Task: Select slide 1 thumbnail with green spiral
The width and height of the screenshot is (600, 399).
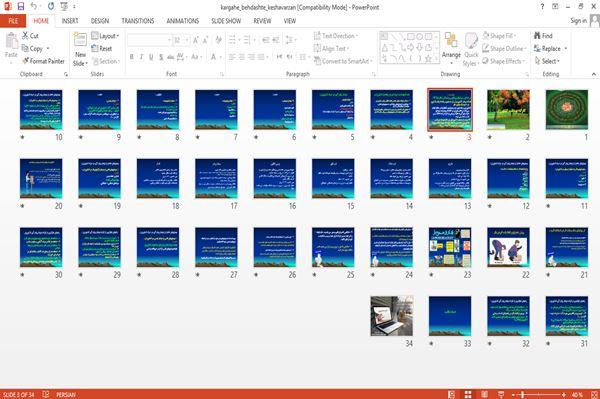Action: point(567,110)
